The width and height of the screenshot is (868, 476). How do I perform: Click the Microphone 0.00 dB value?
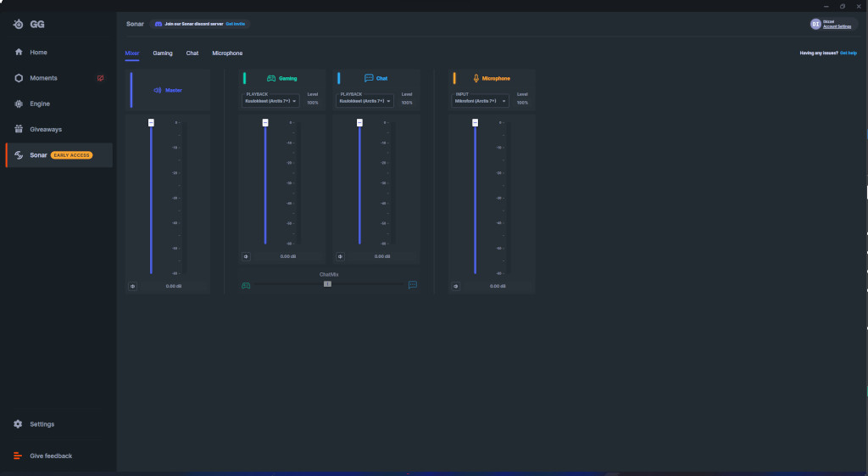click(498, 286)
